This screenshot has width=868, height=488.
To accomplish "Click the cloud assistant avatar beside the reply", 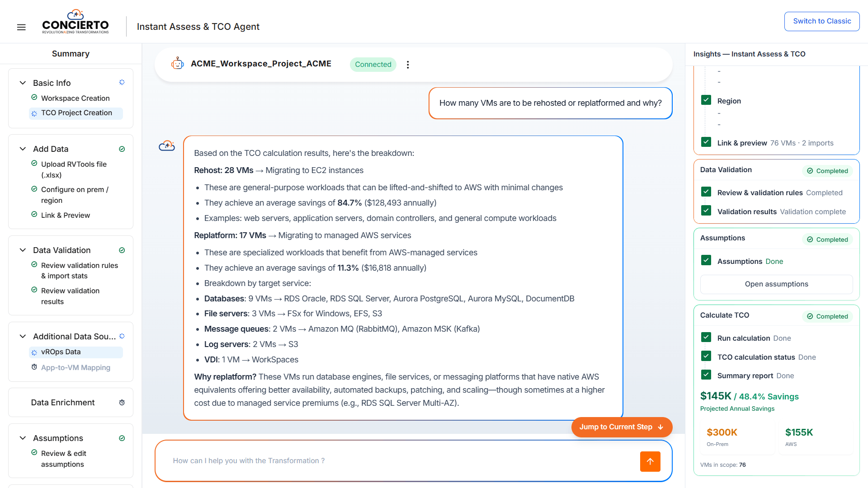I will pos(167,145).
